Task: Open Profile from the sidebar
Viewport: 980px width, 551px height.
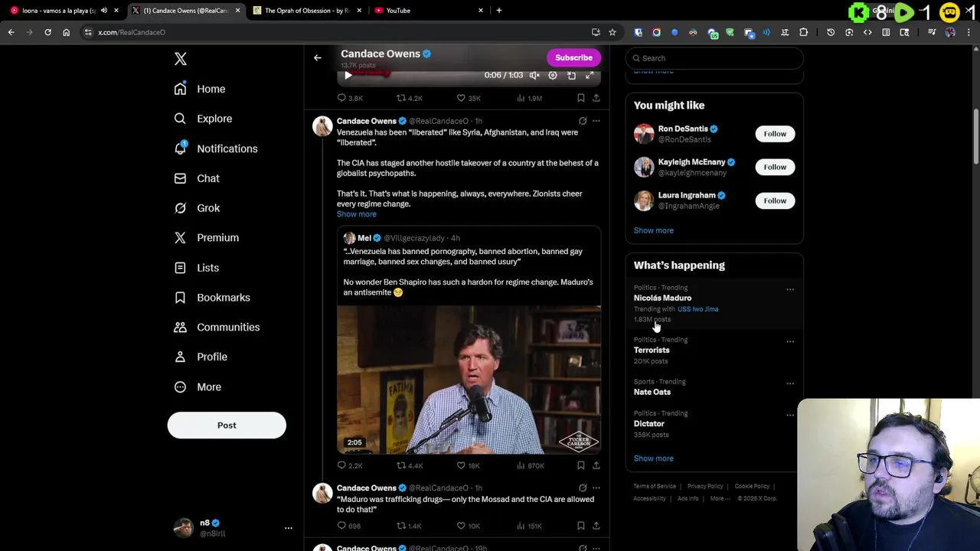Action: [201, 357]
